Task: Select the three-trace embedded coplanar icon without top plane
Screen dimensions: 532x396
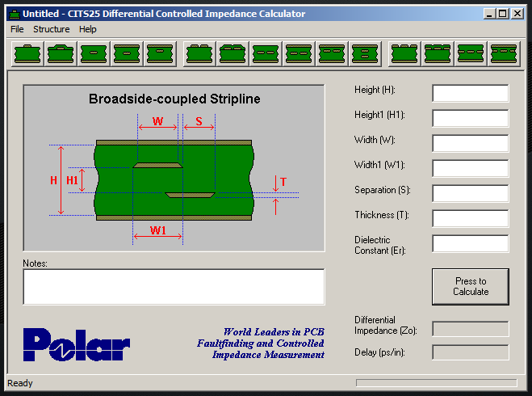Action: 471,53
